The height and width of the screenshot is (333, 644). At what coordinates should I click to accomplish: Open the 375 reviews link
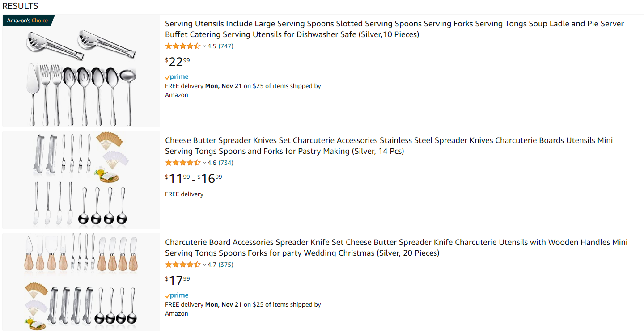coord(226,265)
